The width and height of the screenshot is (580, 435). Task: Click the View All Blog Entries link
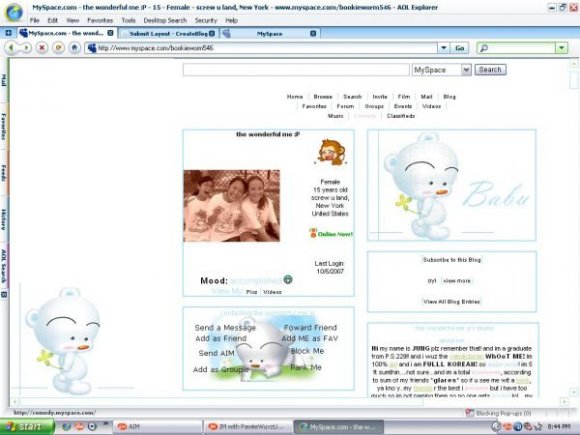click(452, 301)
